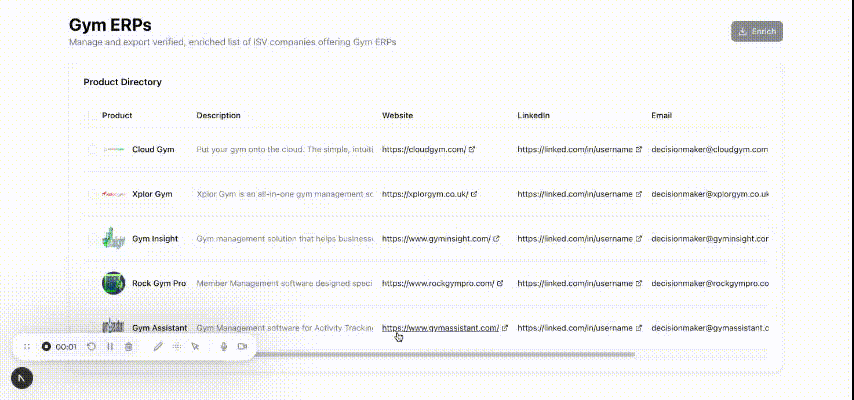
Task: Select the Cloud Gym product name
Action: [x=153, y=149]
